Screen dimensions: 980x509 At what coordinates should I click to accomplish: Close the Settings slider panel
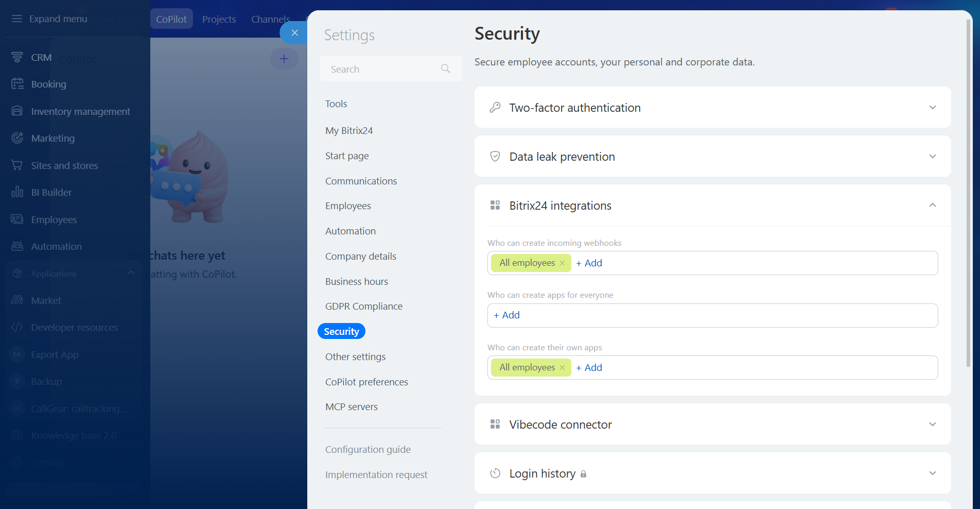[294, 32]
